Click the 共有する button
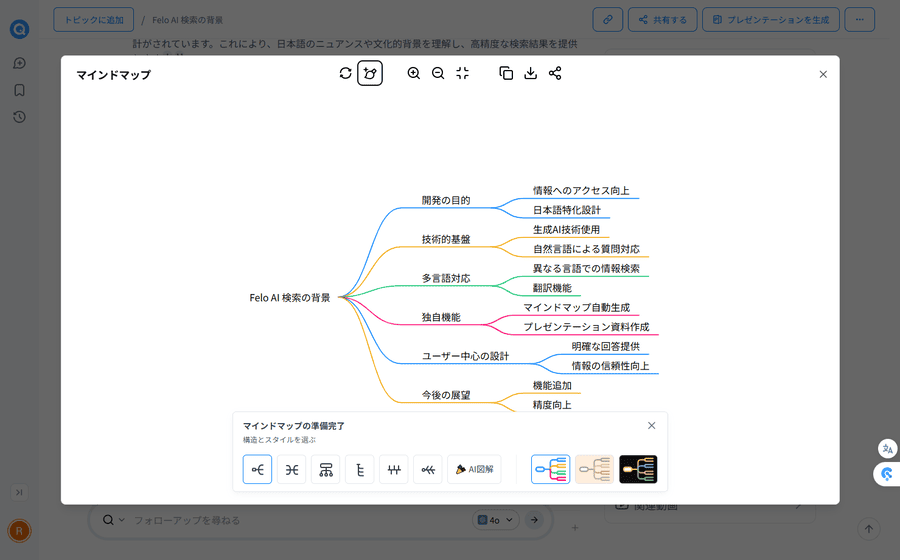The image size is (900, 560). [662, 20]
